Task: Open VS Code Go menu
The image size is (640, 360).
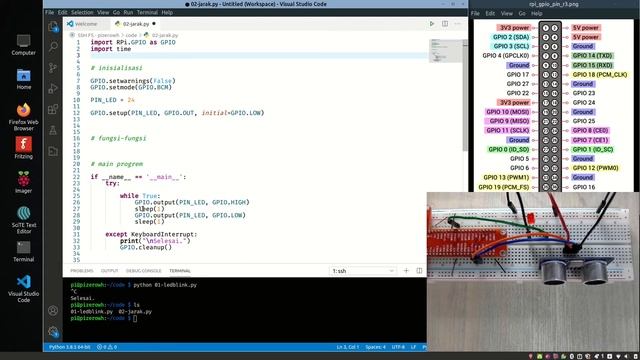Action: [x=116, y=13]
